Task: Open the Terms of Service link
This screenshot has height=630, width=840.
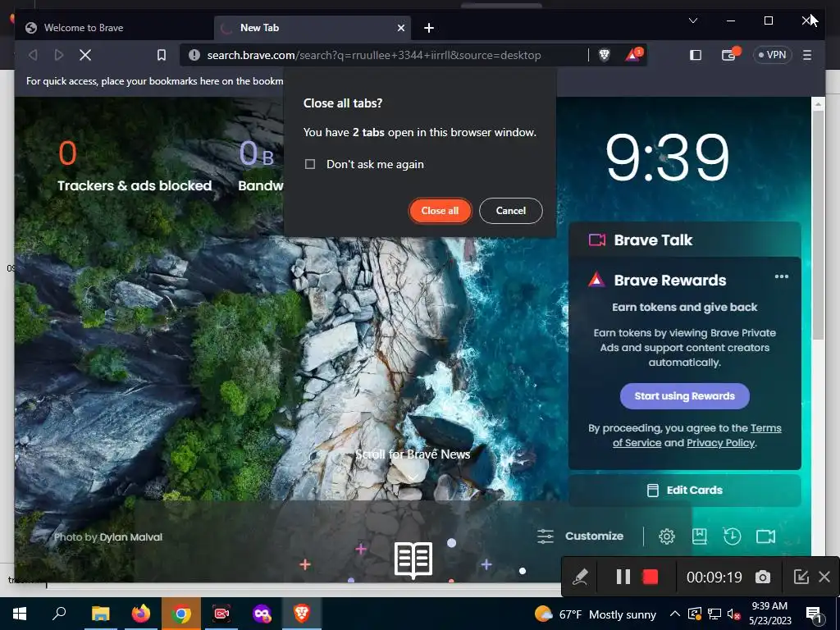Action: click(697, 436)
